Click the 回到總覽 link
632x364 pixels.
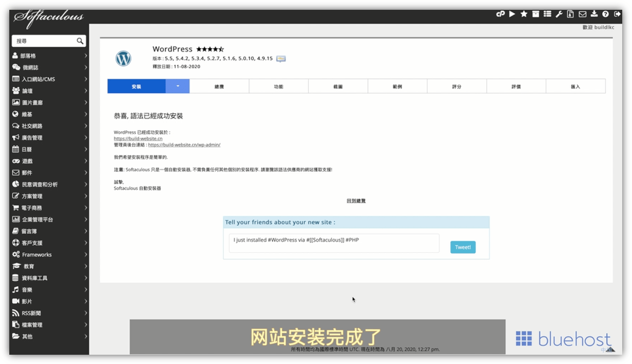click(356, 201)
